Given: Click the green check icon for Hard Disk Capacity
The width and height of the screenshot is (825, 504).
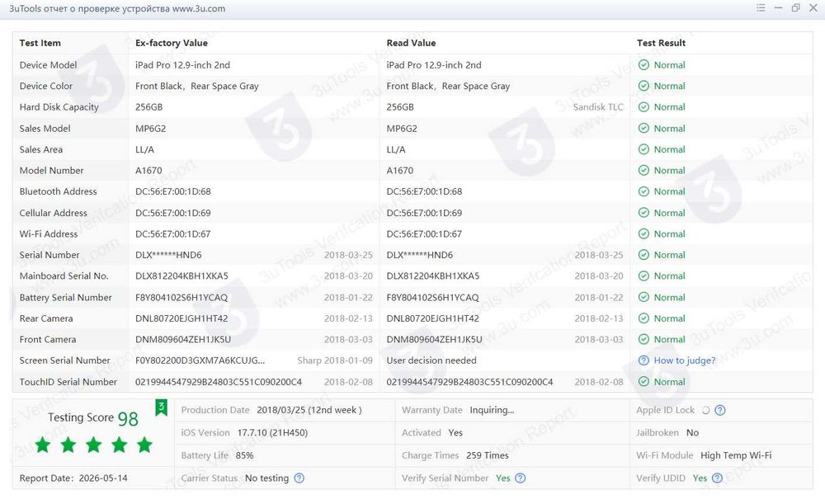Looking at the screenshot, I should pos(643,106).
